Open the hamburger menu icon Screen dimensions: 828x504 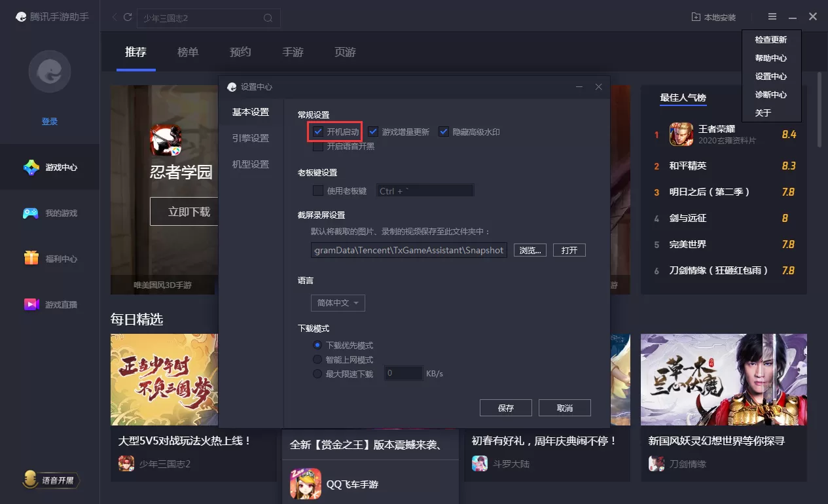(772, 17)
